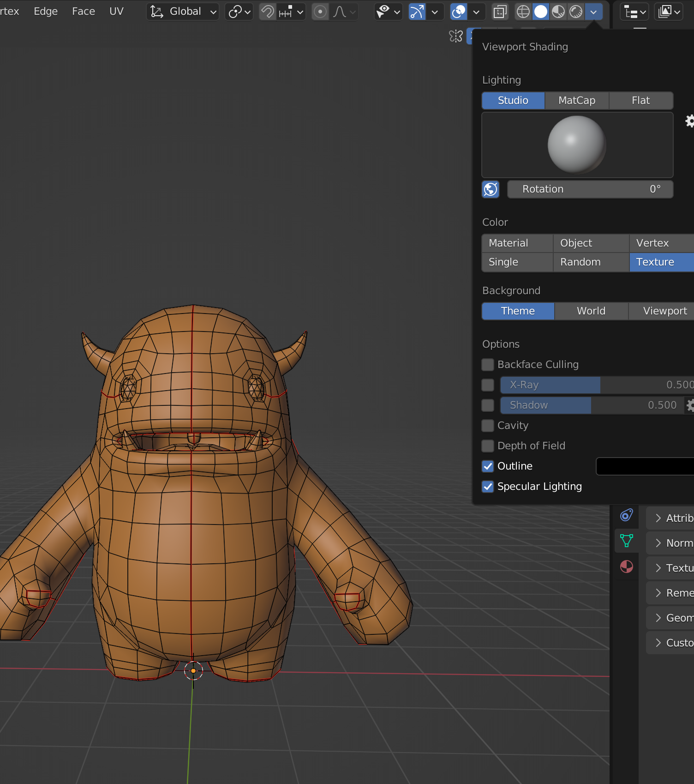Toggle world space lighting globe icon

click(491, 189)
